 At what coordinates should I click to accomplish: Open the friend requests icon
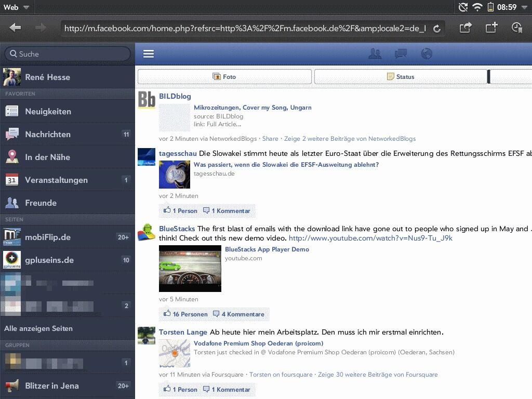click(x=375, y=54)
